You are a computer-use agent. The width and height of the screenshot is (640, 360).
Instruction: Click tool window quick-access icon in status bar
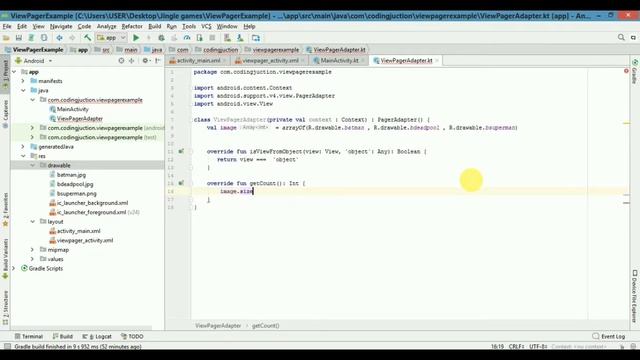pyautogui.click(x=7, y=347)
